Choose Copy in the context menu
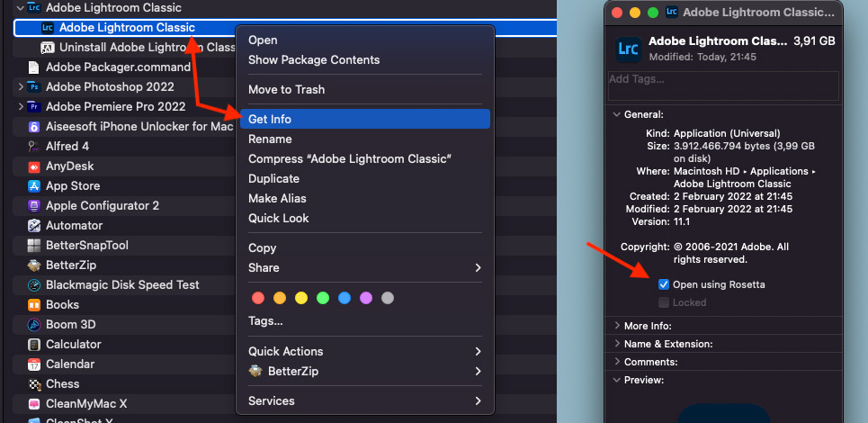Image resolution: width=868 pixels, height=423 pixels. click(x=365, y=248)
